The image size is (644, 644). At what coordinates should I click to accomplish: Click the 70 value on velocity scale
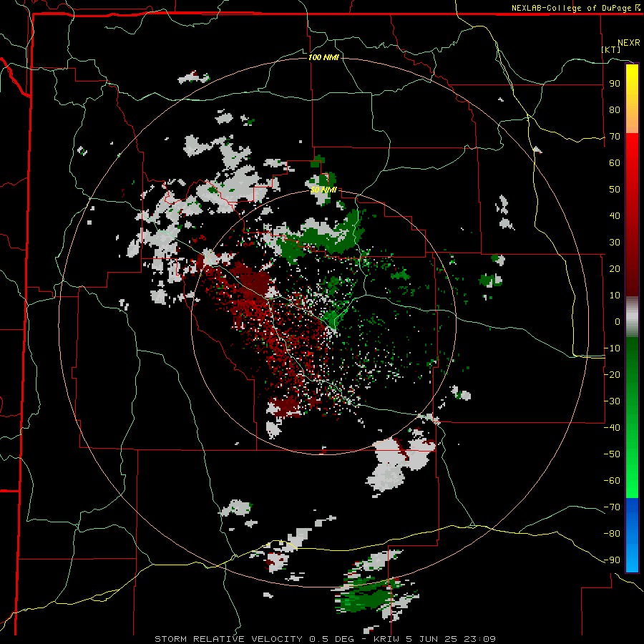coord(615,137)
